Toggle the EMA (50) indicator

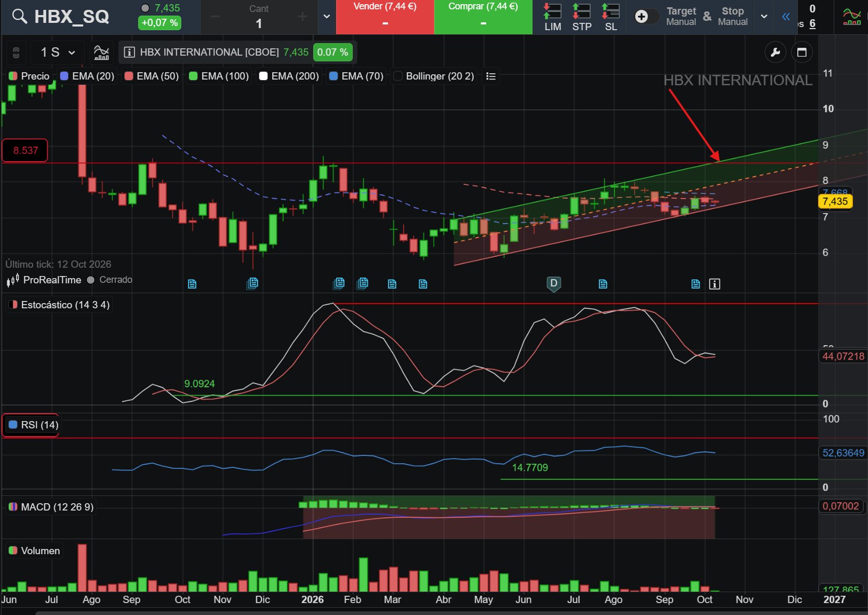[152, 76]
